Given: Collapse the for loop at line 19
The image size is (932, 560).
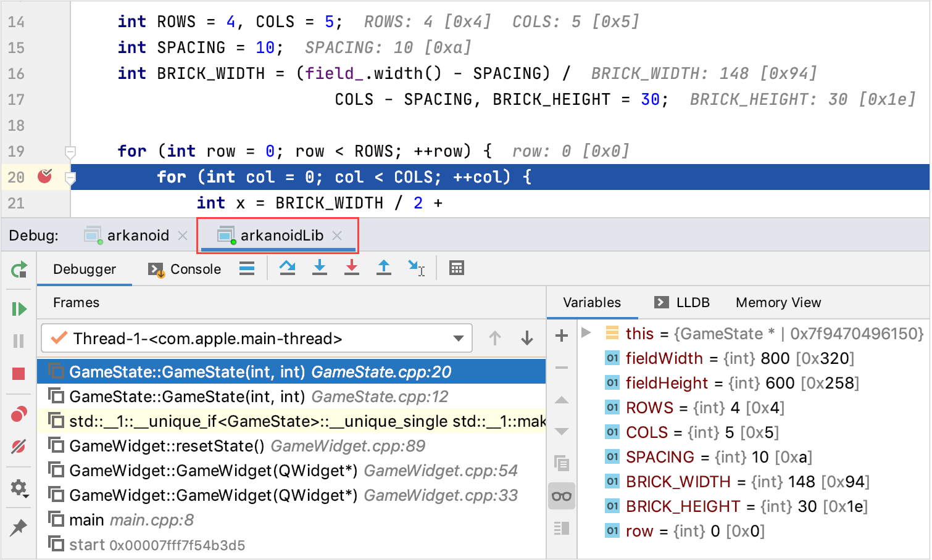Looking at the screenshot, I should [x=70, y=152].
